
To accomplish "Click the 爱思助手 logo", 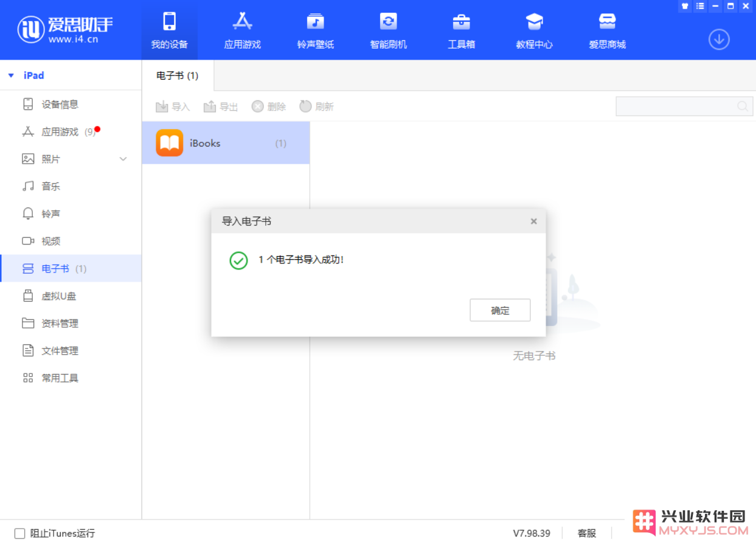I will coord(65,29).
